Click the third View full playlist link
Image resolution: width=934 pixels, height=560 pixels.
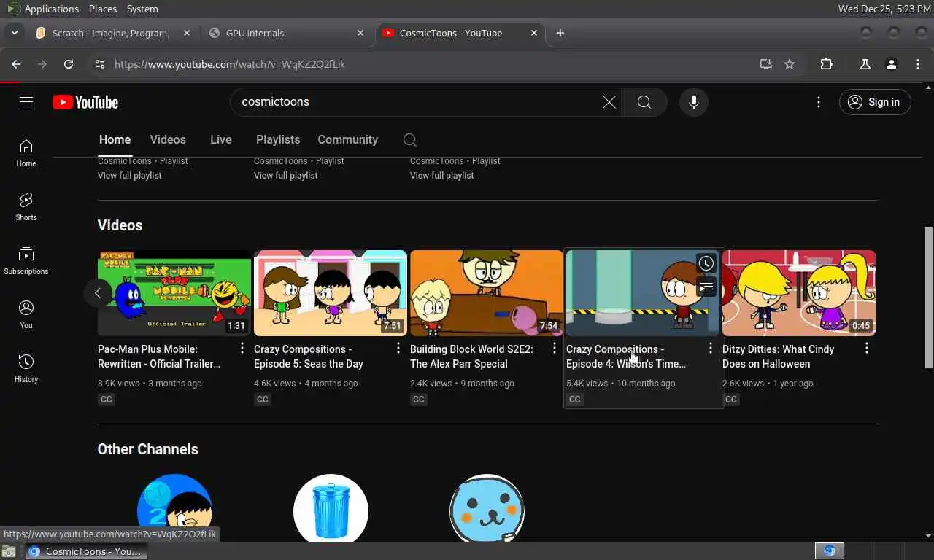442,176
